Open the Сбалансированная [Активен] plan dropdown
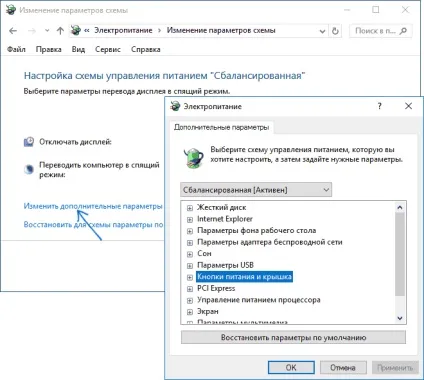 tap(256, 190)
